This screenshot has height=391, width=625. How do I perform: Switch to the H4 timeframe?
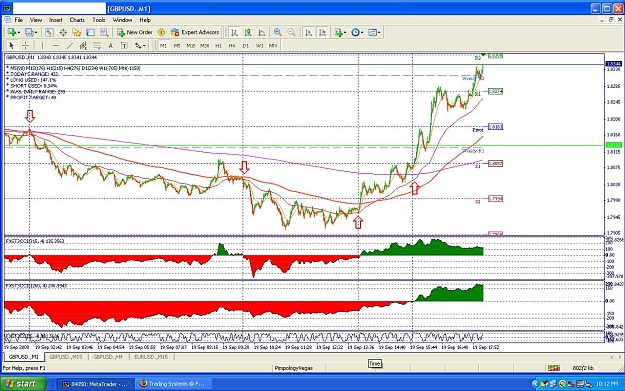coord(232,46)
